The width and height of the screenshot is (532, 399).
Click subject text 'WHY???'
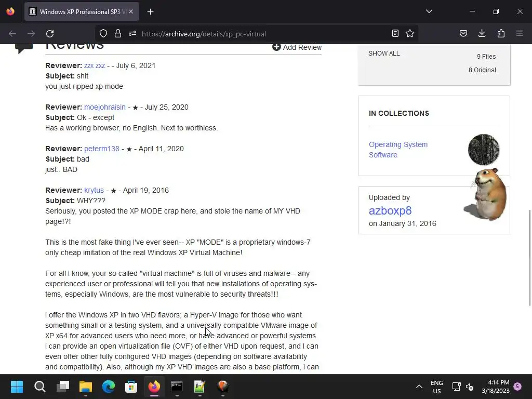(x=91, y=201)
